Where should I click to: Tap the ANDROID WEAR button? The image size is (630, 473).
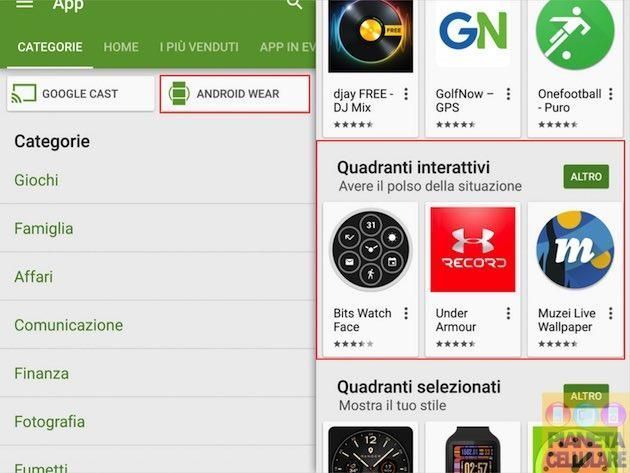(235, 94)
